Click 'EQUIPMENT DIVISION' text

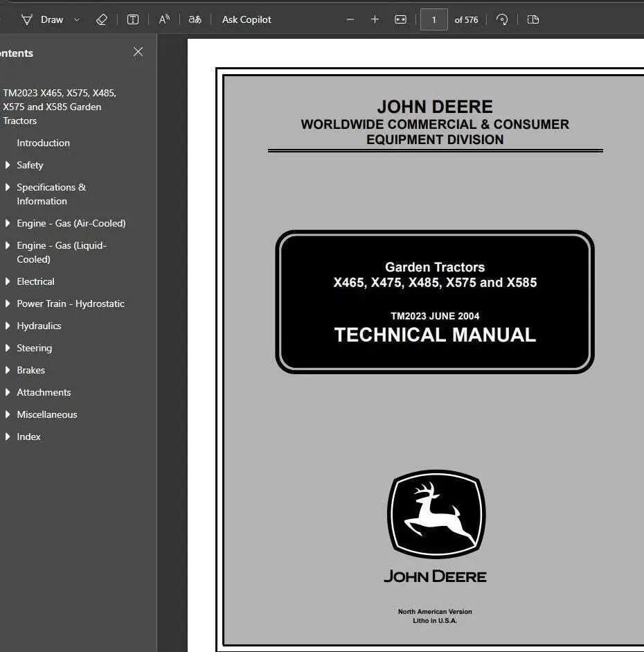(x=435, y=140)
